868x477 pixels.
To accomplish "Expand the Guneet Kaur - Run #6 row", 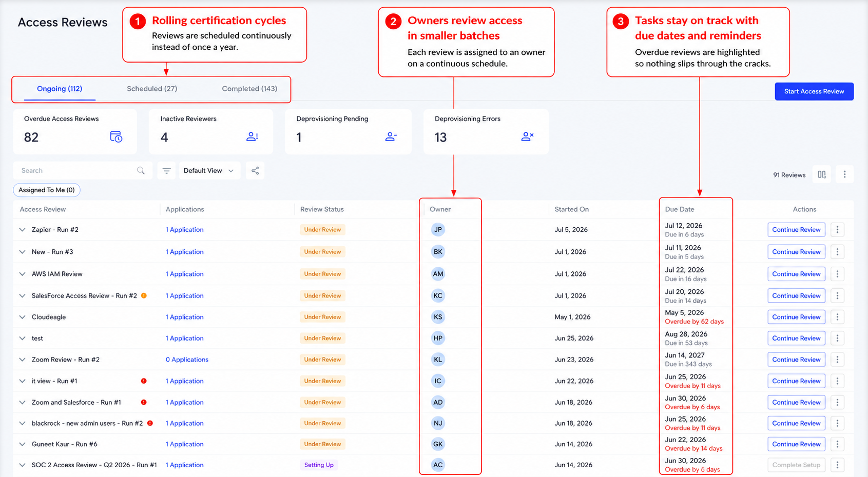I will [22, 444].
